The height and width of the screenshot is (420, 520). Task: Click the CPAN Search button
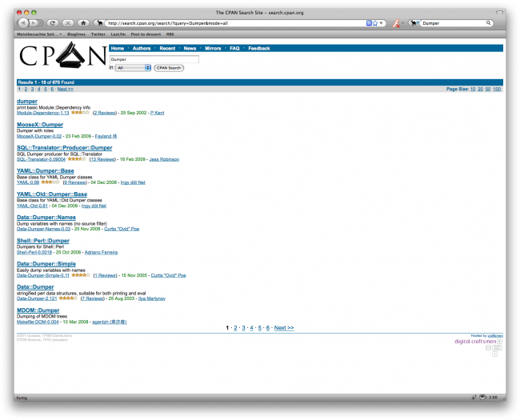[169, 68]
